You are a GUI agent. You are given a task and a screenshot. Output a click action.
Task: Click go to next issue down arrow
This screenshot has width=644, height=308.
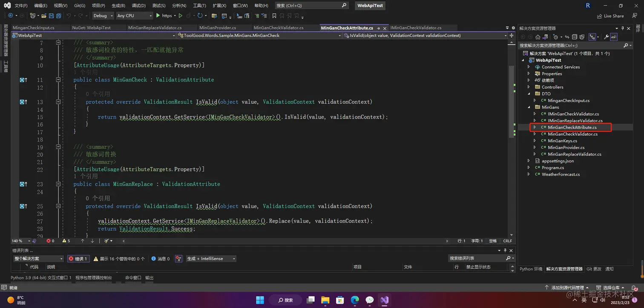pos(92,241)
